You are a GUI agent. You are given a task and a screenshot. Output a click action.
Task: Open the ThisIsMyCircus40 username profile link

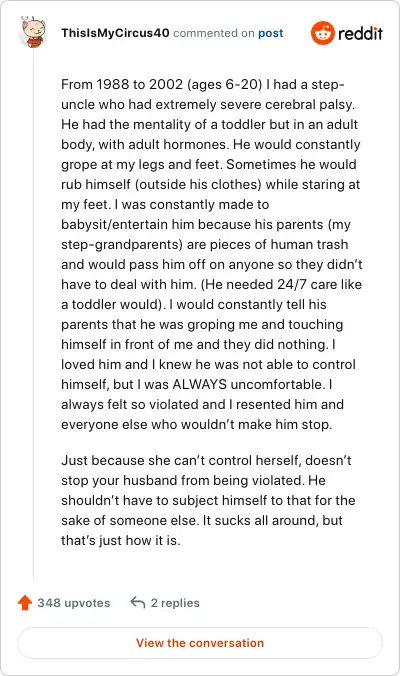tap(115, 33)
